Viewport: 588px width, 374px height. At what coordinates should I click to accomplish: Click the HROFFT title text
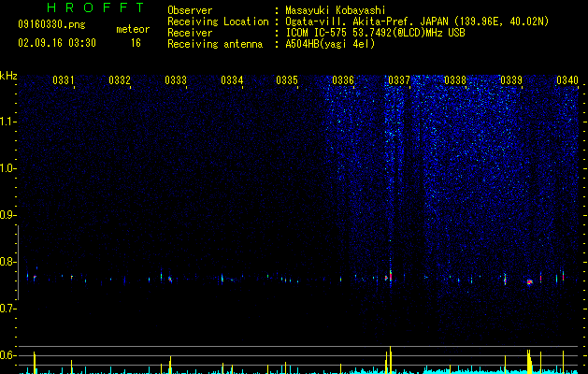click(x=95, y=7)
